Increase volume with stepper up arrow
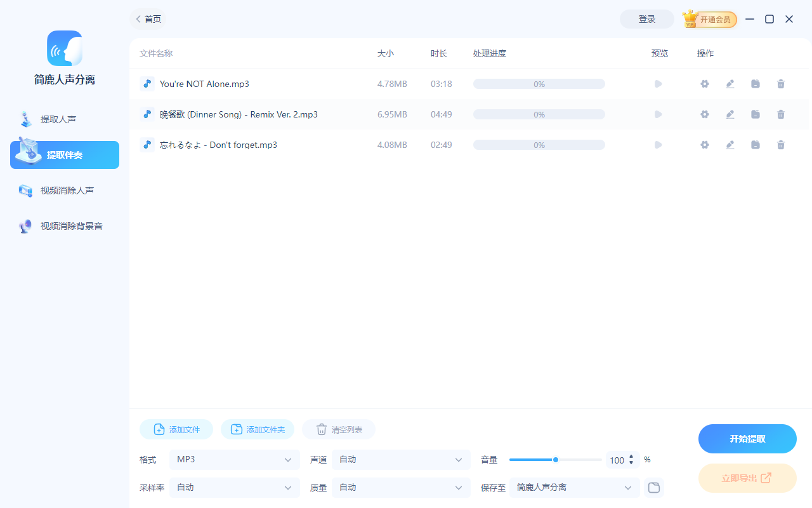The width and height of the screenshot is (812, 508). pyautogui.click(x=631, y=457)
